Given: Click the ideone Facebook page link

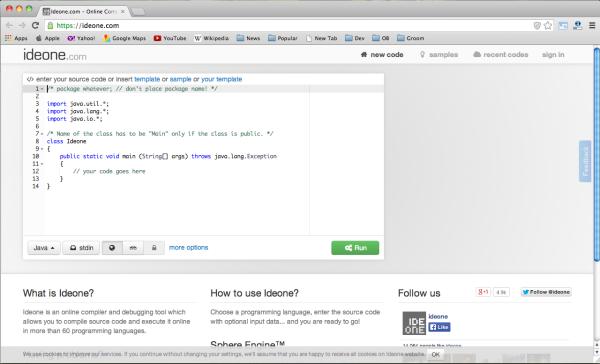Looking at the screenshot, I should click(438, 317).
